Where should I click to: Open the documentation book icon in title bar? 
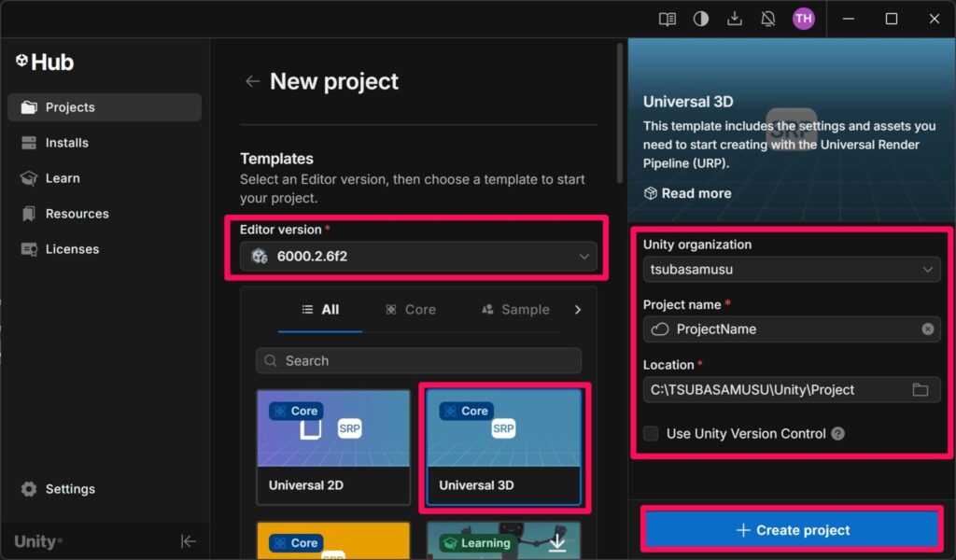(x=667, y=19)
